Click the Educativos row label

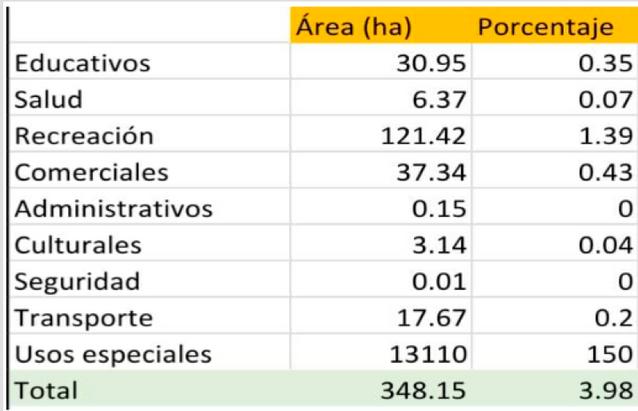150,61
